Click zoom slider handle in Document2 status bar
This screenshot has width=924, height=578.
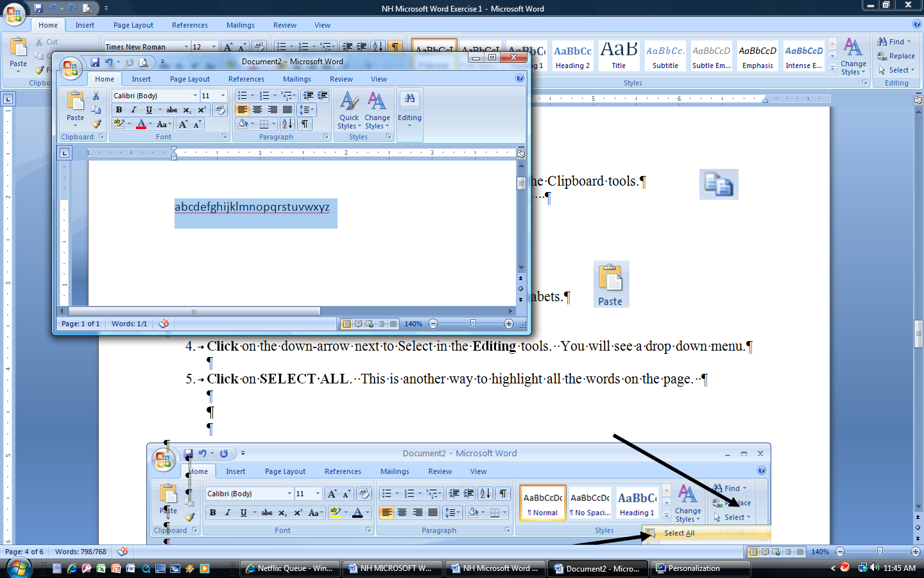click(473, 324)
